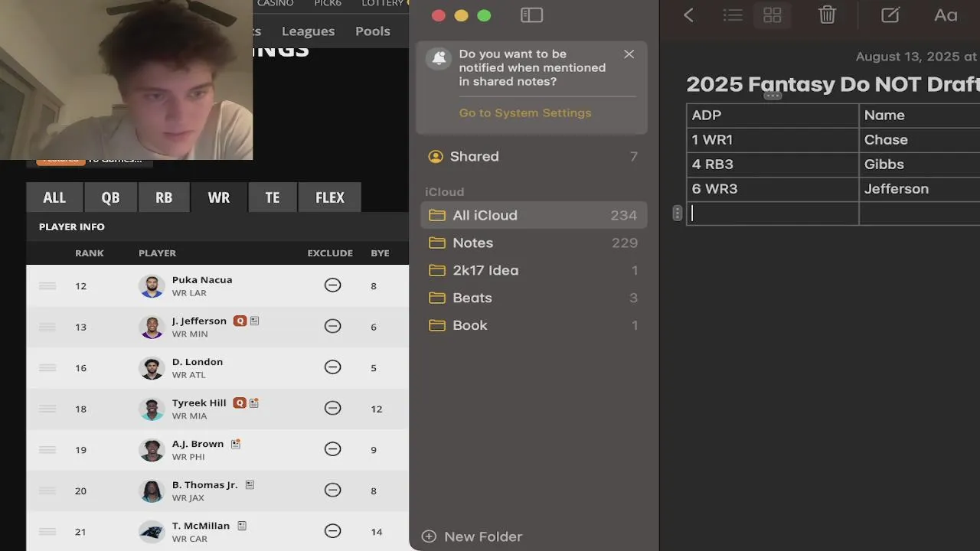Click the BYE column header
Viewport: 980px width, 551px height.
coord(380,253)
